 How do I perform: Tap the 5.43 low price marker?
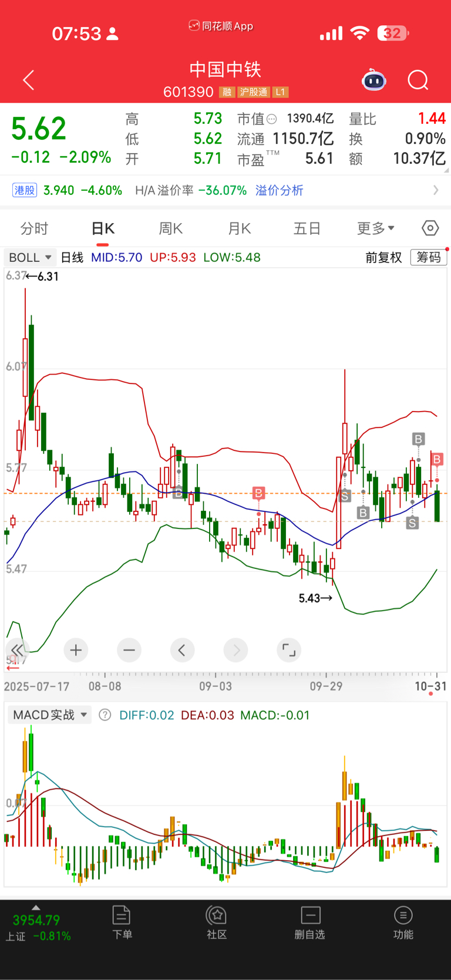[315, 598]
